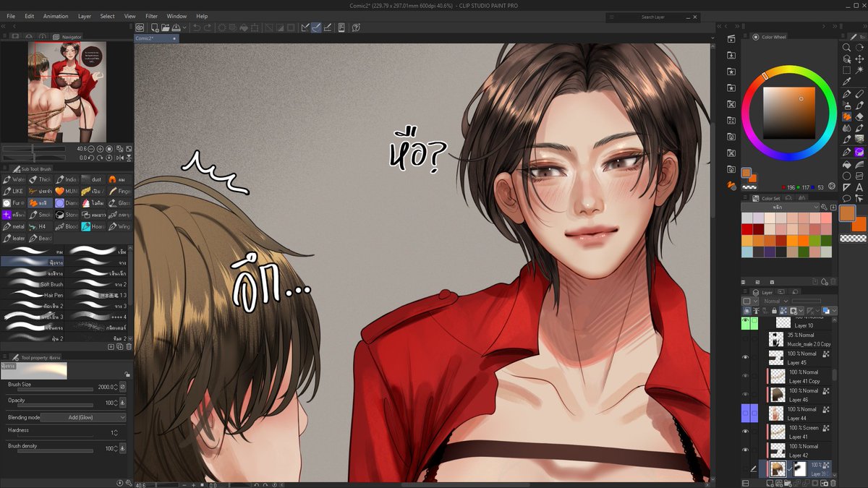Open layer color dropdown arrow
Viewport: 868px width, 488px height.
tap(834, 310)
